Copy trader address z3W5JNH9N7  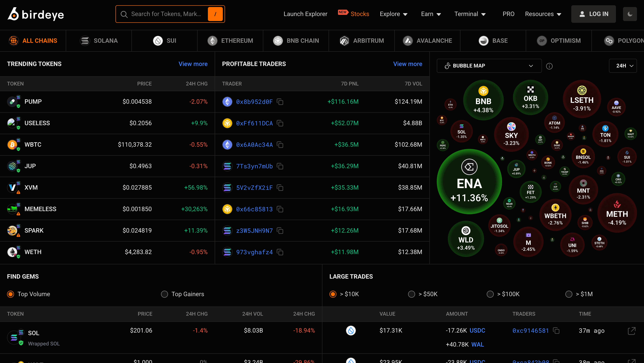click(x=280, y=230)
